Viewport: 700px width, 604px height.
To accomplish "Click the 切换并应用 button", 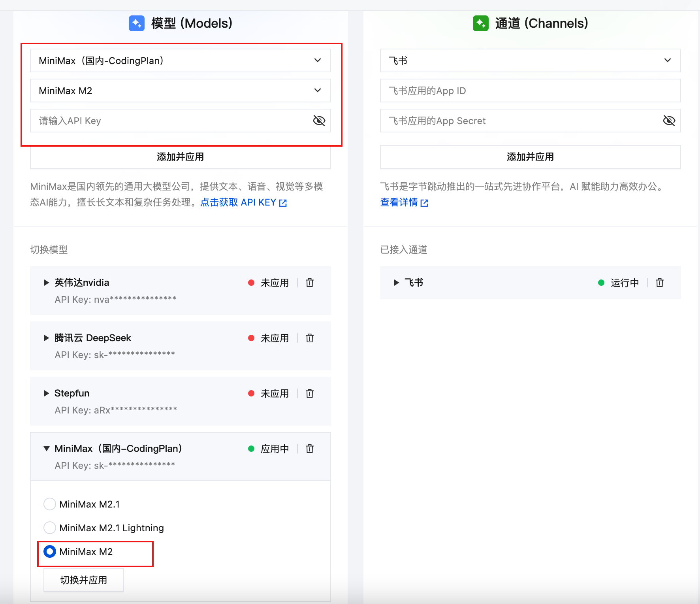I will click(x=84, y=580).
